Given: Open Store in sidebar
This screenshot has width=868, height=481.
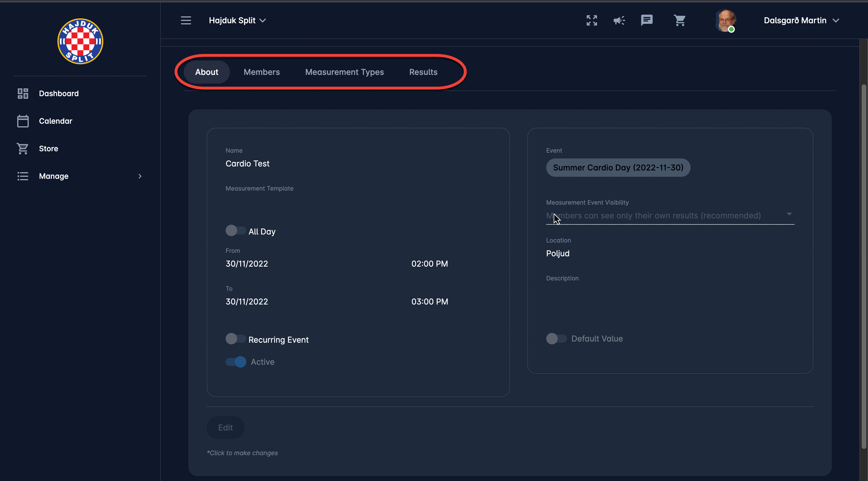Looking at the screenshot, I should tap(49, 149).
